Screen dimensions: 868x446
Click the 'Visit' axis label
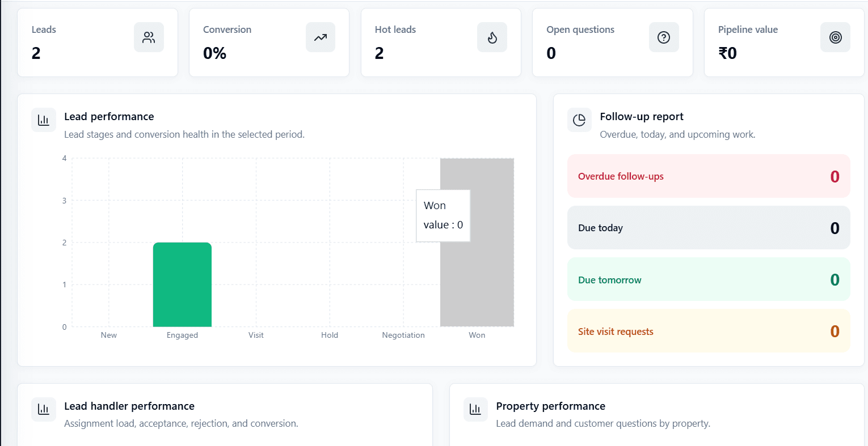[256, 335]
